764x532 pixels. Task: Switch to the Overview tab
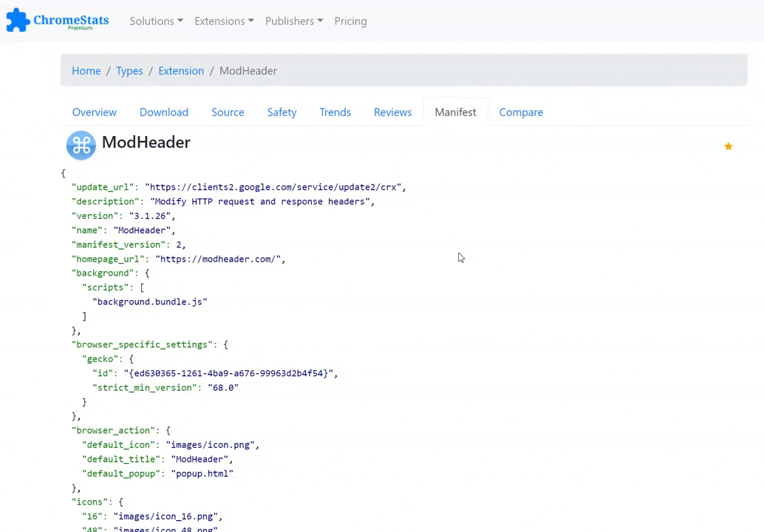pos(95,112)
